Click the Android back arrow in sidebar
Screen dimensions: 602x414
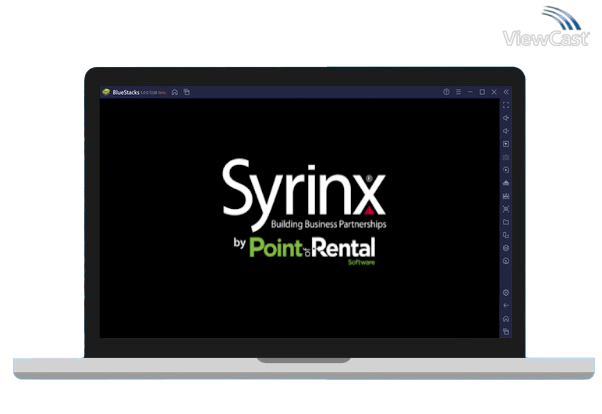pos(506,306)
